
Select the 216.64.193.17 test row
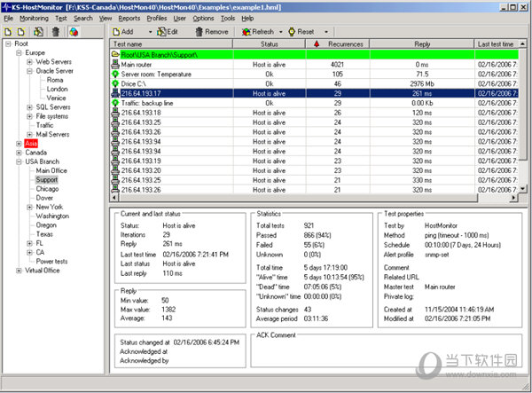[314, 93]
